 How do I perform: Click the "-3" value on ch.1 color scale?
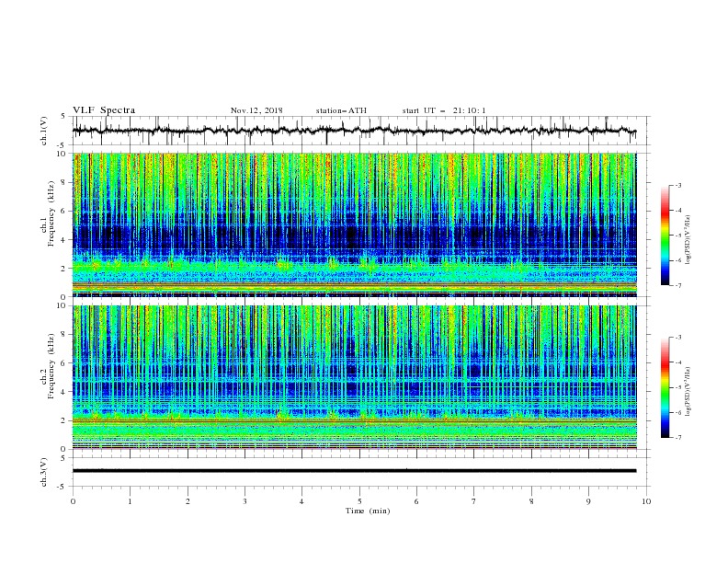click(x=677, y=185)
